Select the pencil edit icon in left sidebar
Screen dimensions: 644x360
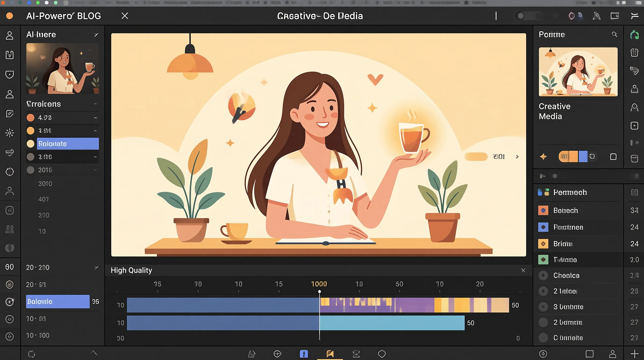pos(10,114)
